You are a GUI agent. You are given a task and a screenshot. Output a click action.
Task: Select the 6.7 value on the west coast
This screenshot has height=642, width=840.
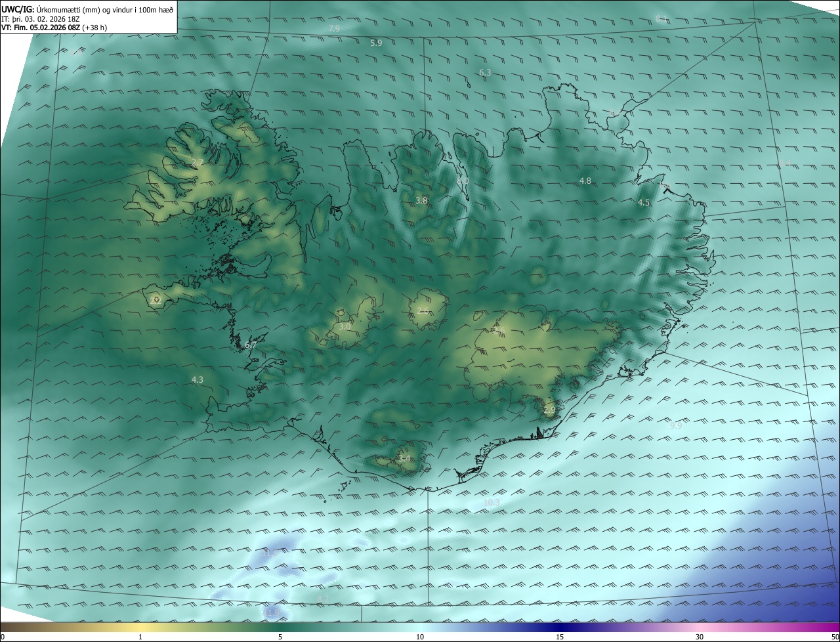click(x=251, y=345)
